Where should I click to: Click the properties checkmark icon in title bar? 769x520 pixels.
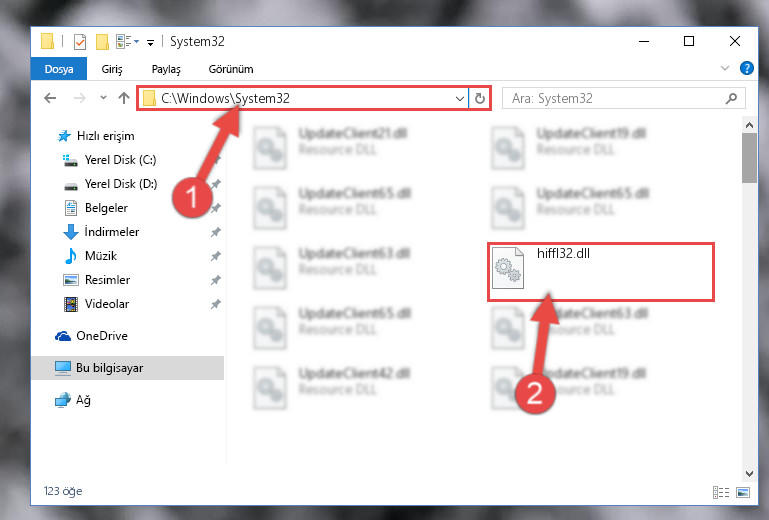click(x=79, y=42)
